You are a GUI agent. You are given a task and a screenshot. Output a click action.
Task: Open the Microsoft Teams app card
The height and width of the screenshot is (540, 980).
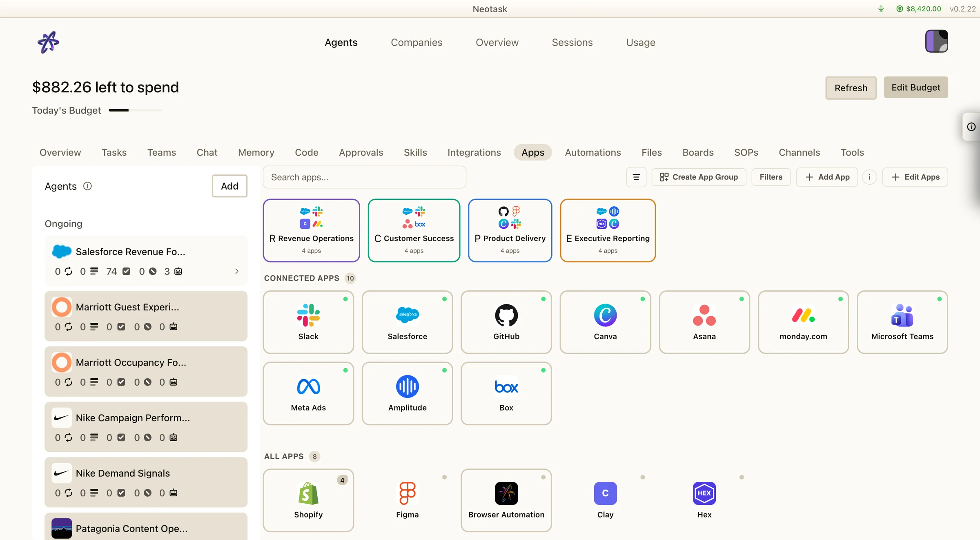(902, 322)
